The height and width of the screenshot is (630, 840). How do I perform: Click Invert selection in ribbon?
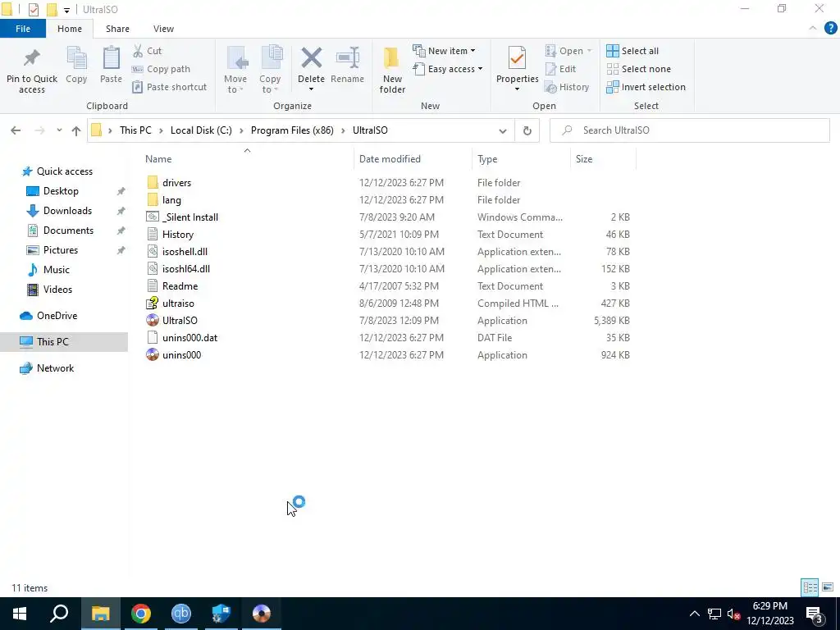pyautogui.click(x=646, y=87)
